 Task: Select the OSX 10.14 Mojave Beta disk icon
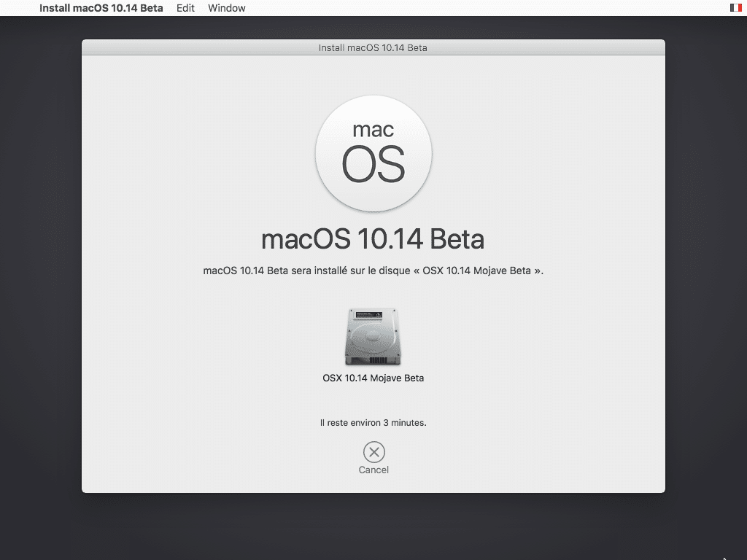(x=373, y=337)
